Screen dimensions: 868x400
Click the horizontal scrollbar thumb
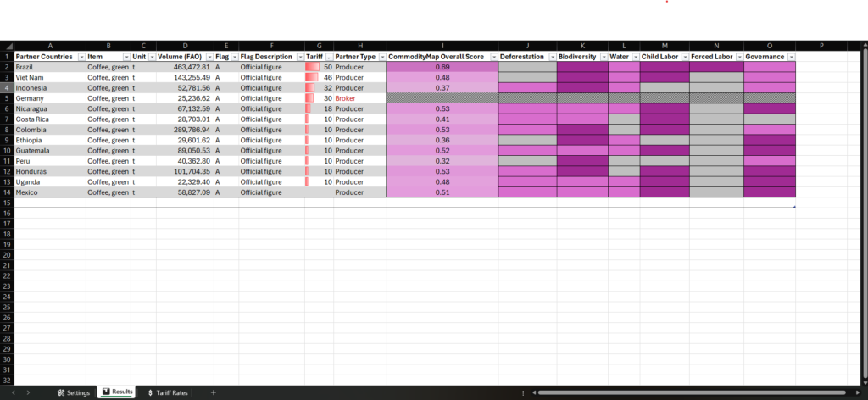coord(691,392)
